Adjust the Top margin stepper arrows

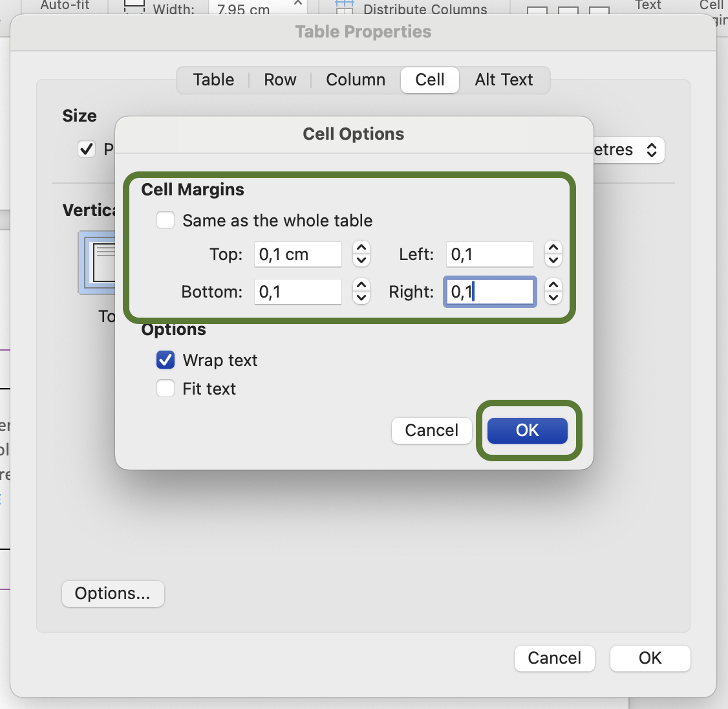click(x=361, y=254)
